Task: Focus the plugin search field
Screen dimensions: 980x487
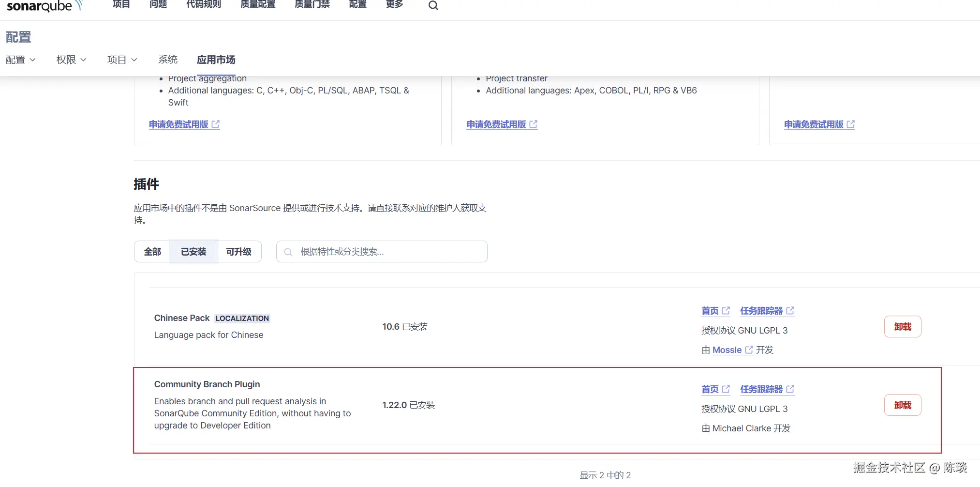Action: coord(382,252)
